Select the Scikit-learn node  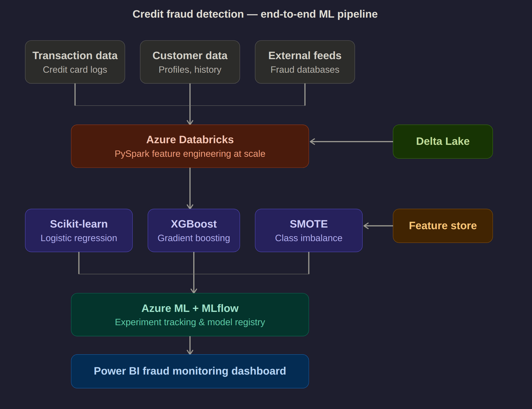(x=79, y=230)
